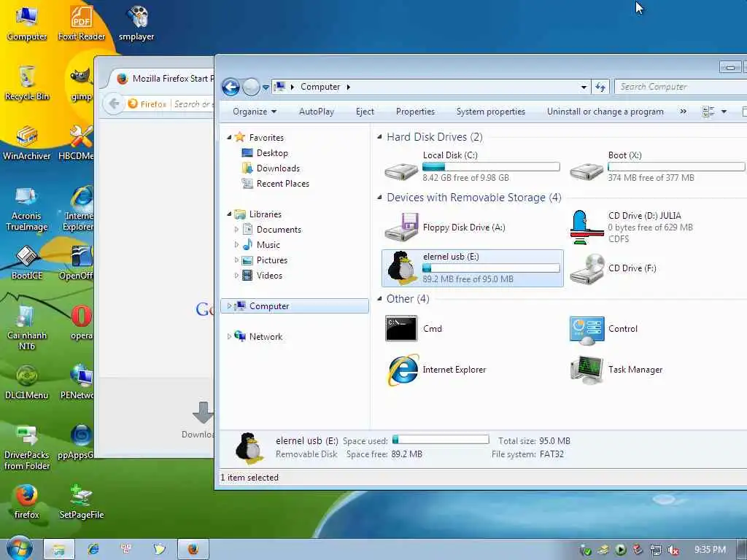
Task: Click Eject in the toolbar
Action: click(x=365, y=112)
